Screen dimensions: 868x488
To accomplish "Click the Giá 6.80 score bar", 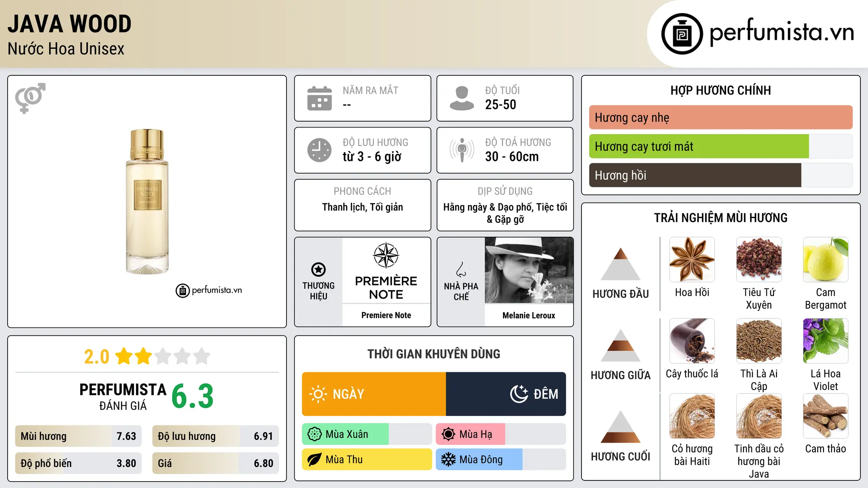I will (x=215, y=463).
